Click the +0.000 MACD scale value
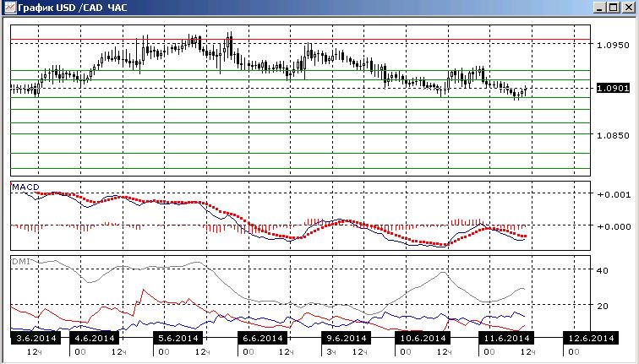The width and height of the screenshot is (639, 364). pyautogui.click(x=614, y=226)
